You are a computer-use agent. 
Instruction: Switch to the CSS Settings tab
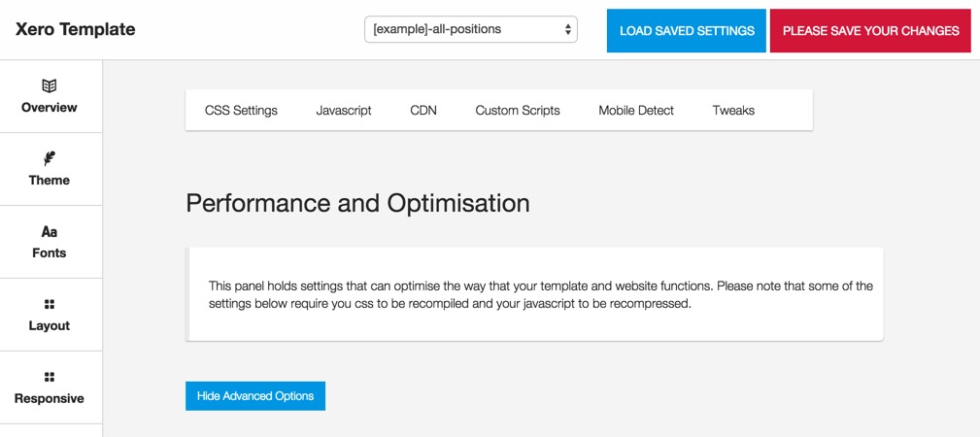[x=241, y=111]
